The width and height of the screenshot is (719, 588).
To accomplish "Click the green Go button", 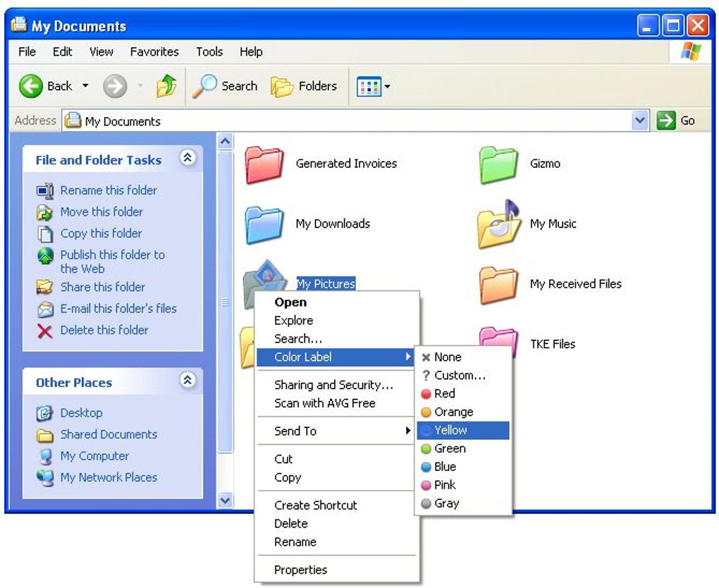I will point(677,121).
